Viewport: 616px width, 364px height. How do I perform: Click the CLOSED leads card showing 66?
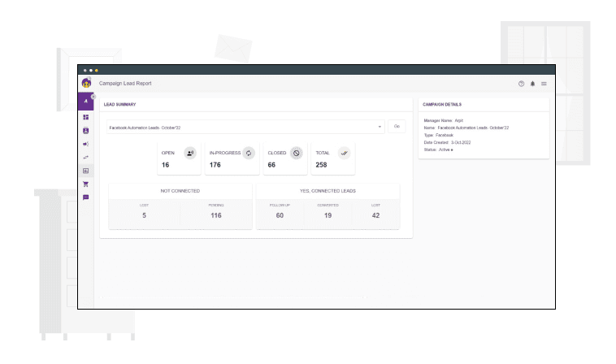(284, 158)
